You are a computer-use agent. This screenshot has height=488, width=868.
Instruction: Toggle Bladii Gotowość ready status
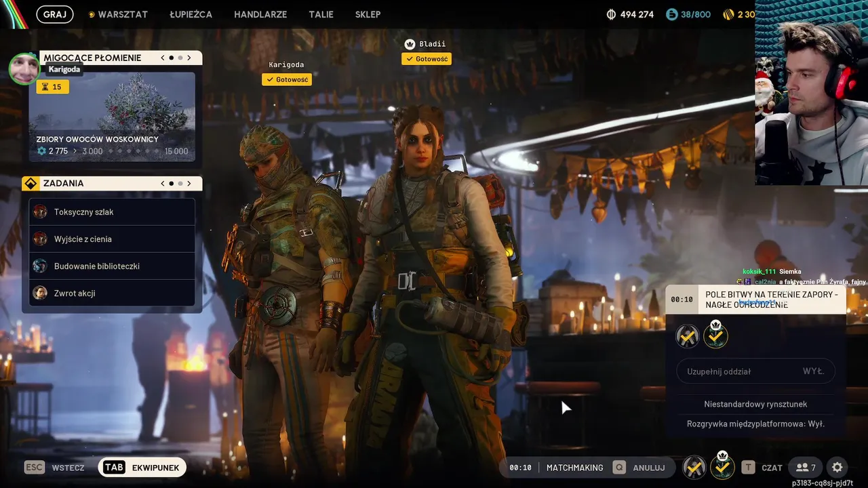(427, 59)
